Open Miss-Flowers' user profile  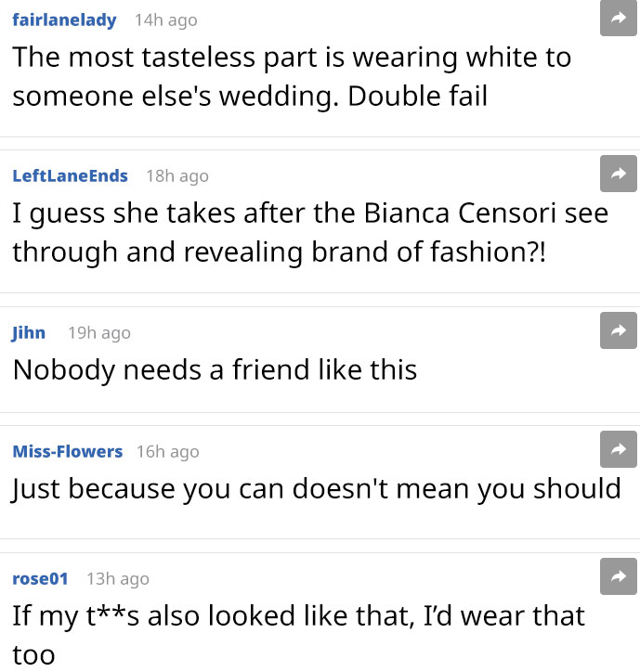pyautogui.click(x=67, y=451)
